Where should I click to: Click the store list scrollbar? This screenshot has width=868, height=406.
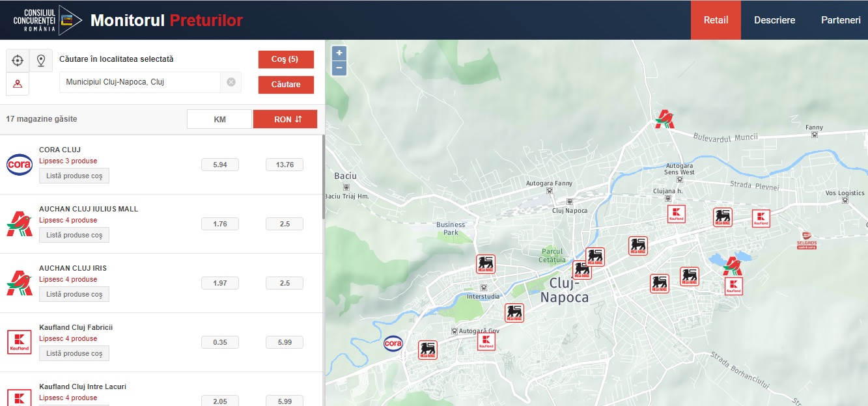[x=324, y=176]
